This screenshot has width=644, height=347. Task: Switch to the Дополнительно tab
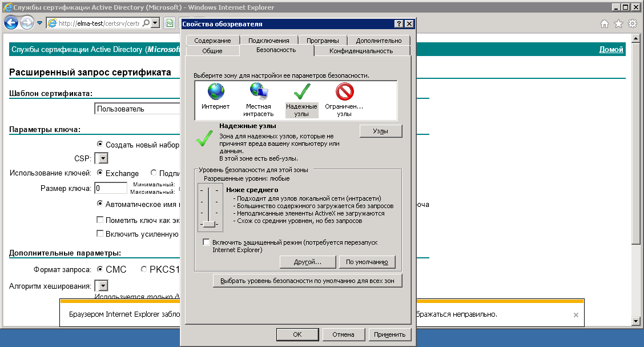coord(379,41)
